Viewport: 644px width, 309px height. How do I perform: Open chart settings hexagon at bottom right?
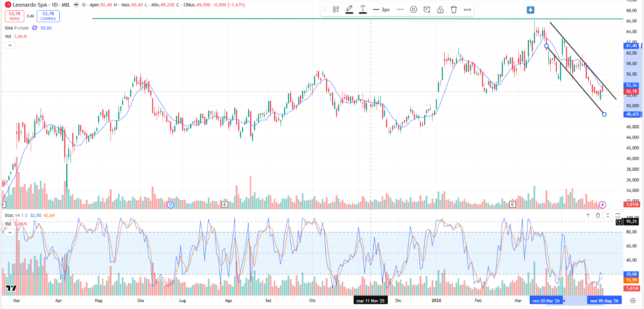pos(633,301)
